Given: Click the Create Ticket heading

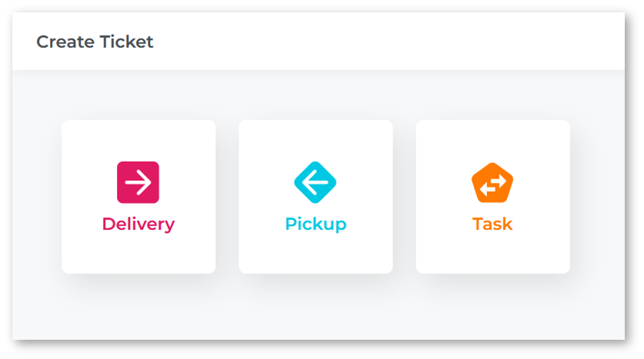Looking at the screenshot, I should click(95, 42).
